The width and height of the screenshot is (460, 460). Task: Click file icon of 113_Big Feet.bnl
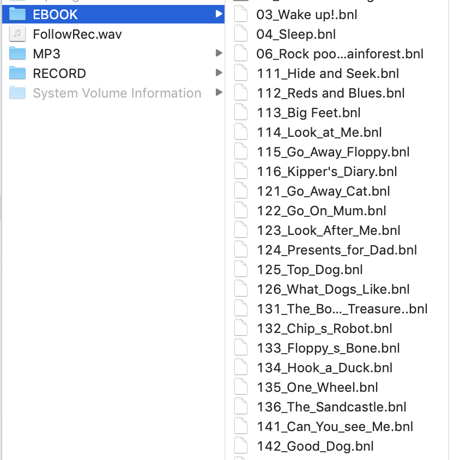241,113
